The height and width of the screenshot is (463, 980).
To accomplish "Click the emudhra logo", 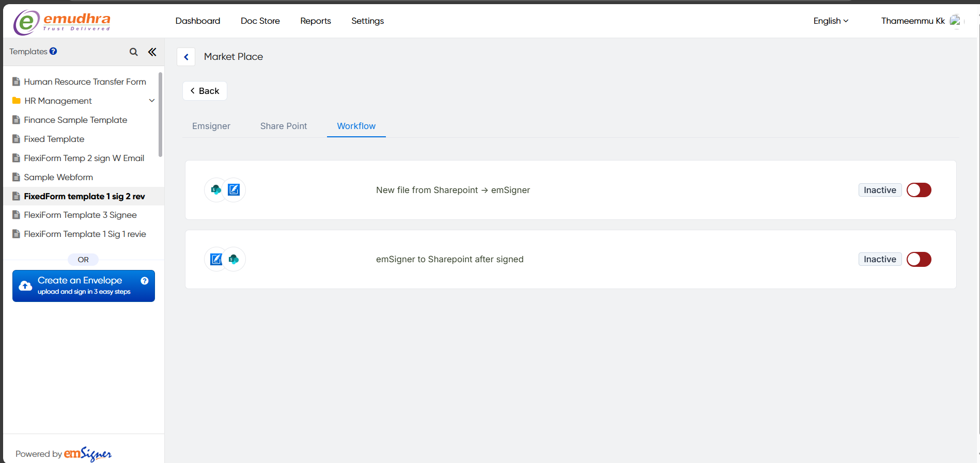I will 62,22.
